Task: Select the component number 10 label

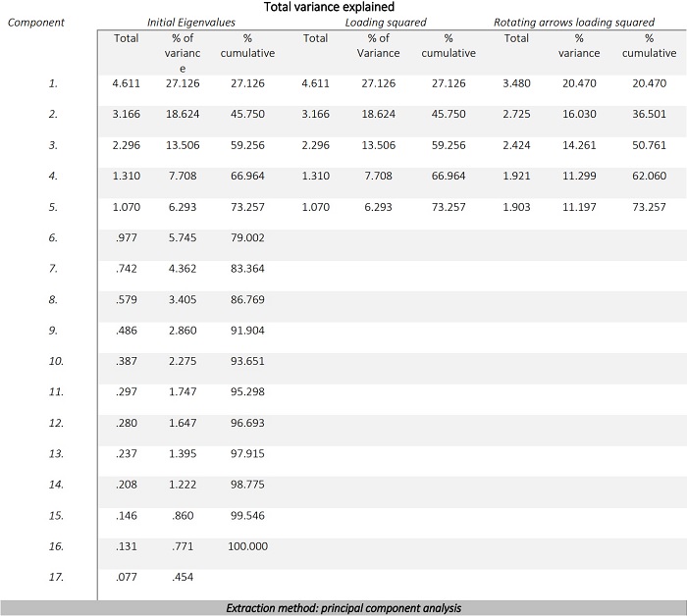Action: click(x=54, y=362)
